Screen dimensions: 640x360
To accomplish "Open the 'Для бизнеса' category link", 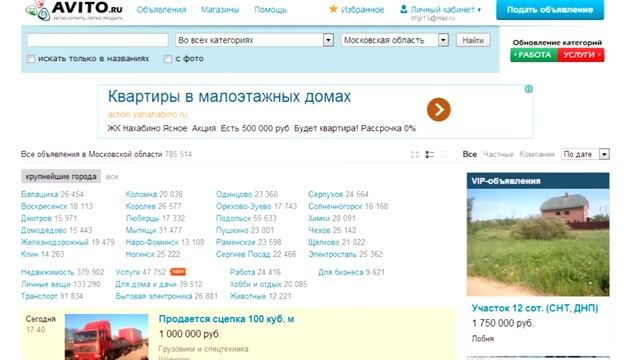I will (341, 272).
